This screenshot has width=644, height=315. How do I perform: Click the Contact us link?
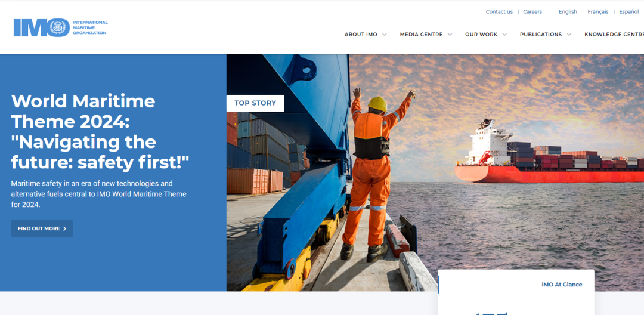tap(499, 11)
